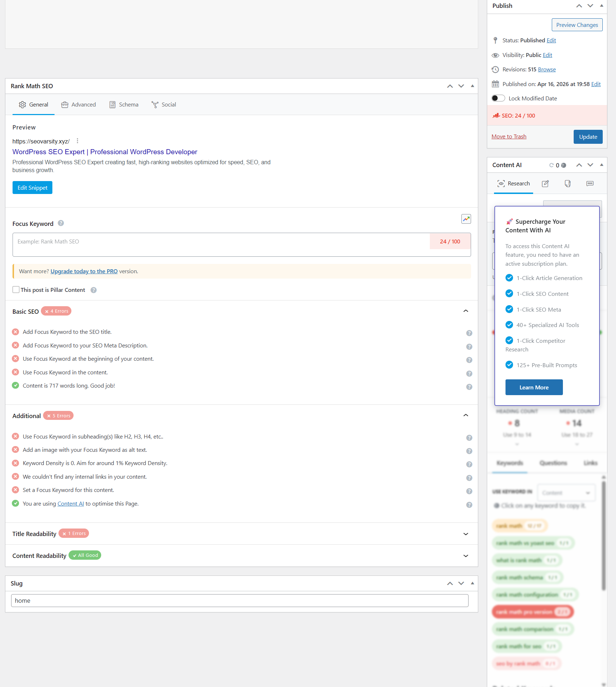Expand the Content Readability section
This screenshot has width=616, height=687.
point(466,556)
